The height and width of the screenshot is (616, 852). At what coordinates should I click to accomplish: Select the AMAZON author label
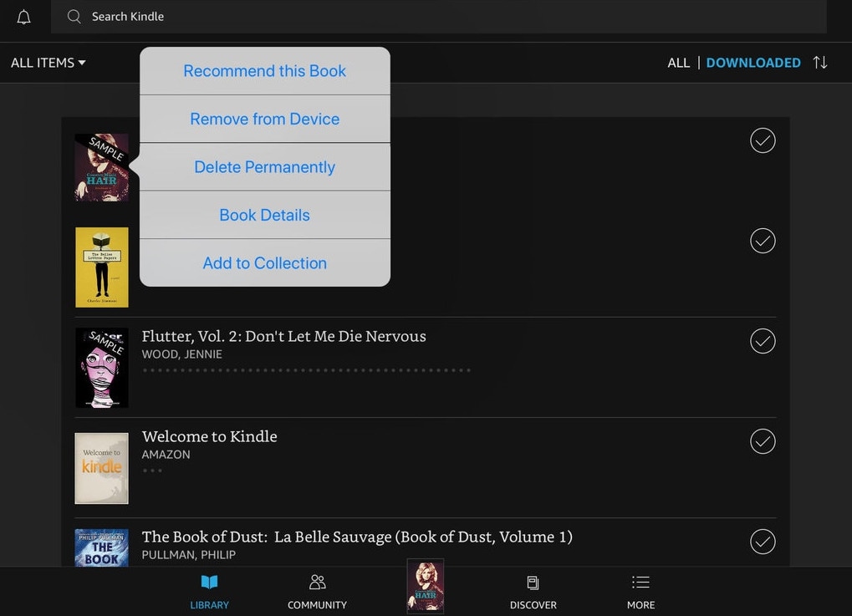(166, 455)
